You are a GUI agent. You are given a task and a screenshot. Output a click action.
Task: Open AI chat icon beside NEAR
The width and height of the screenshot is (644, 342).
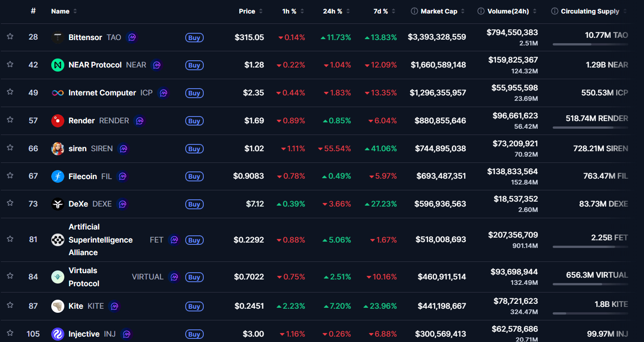point(157,65)
